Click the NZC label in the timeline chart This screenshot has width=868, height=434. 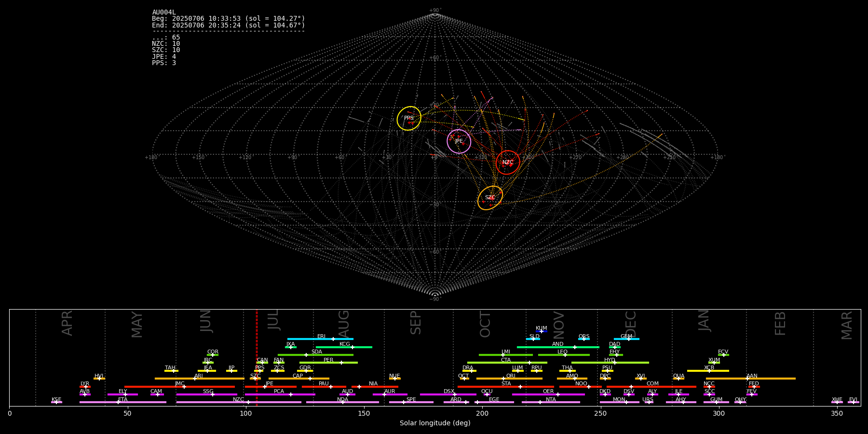coord(239,400)
